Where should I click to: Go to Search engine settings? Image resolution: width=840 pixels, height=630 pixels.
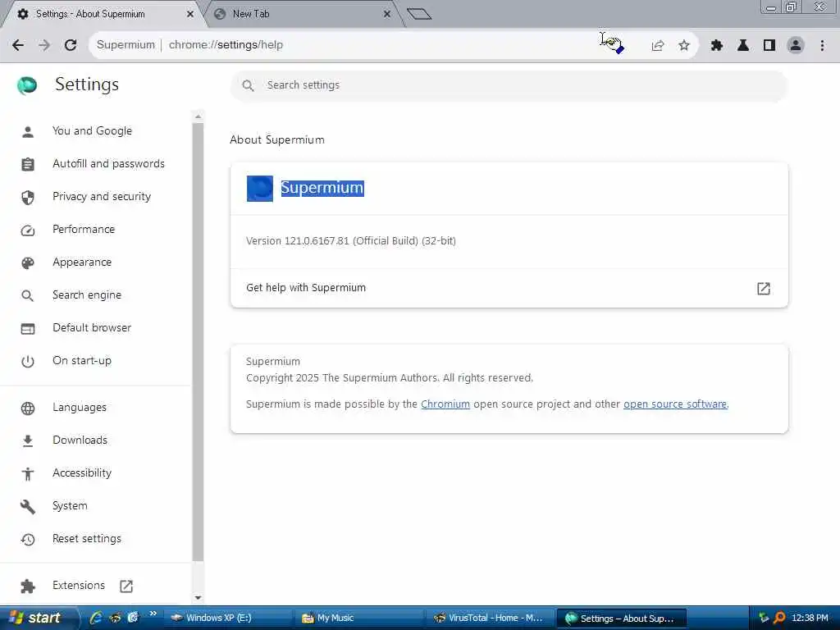pyautogui.click(x=87, y=295)
